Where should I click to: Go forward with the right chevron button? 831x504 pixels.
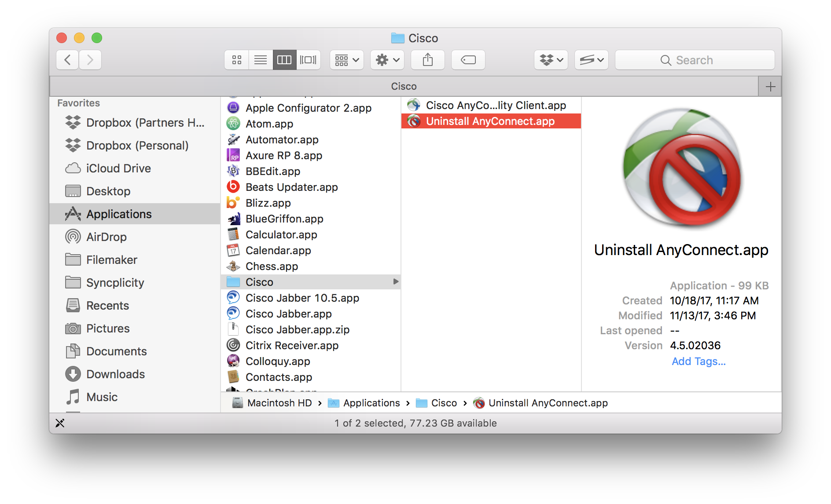click(90, 60)
